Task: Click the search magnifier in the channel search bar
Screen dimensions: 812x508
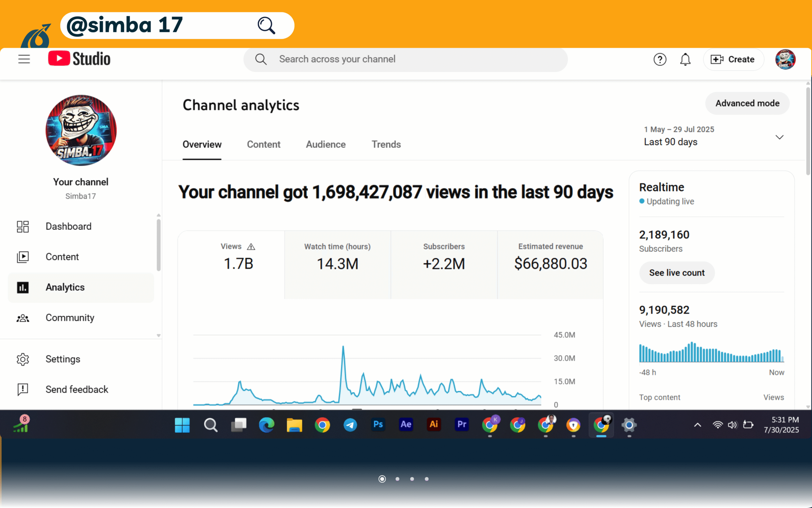Action: (261, 59)
